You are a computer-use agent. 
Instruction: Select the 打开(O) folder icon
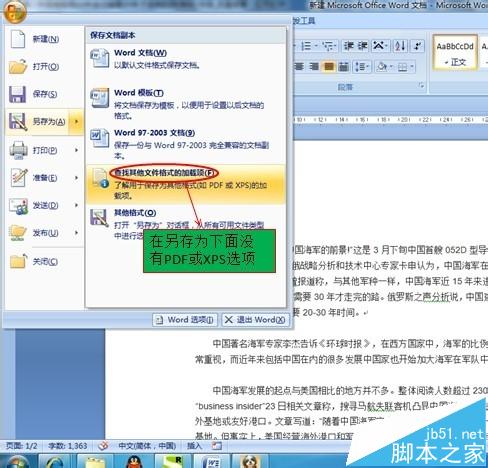[x=18, y=67]
